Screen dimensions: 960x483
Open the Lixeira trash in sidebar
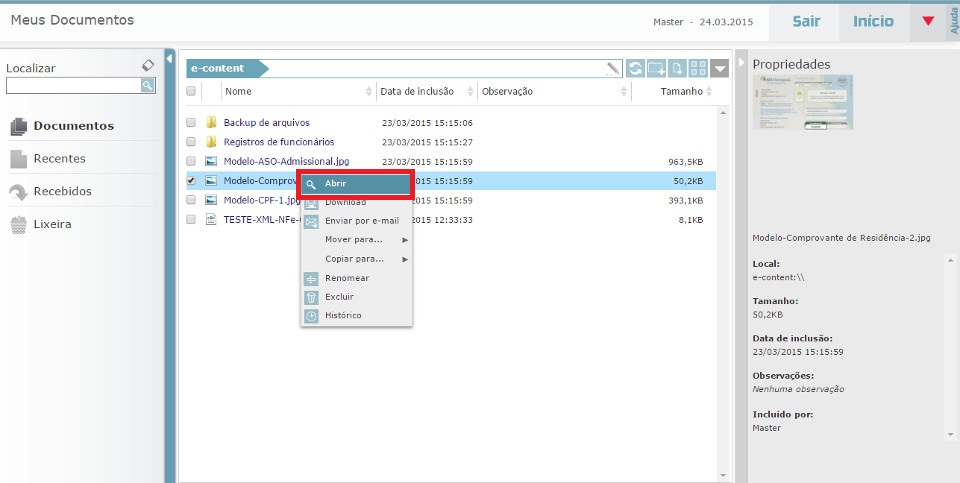[51, 224]
